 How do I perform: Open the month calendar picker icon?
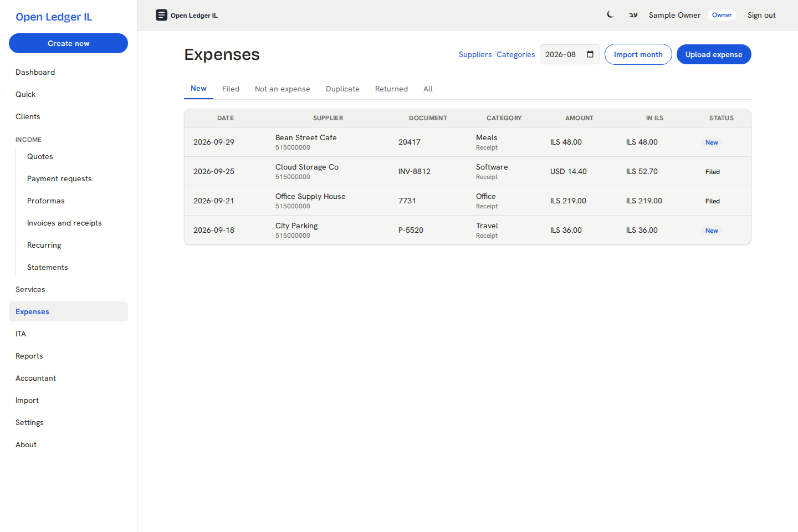click(x=590, y=54)
